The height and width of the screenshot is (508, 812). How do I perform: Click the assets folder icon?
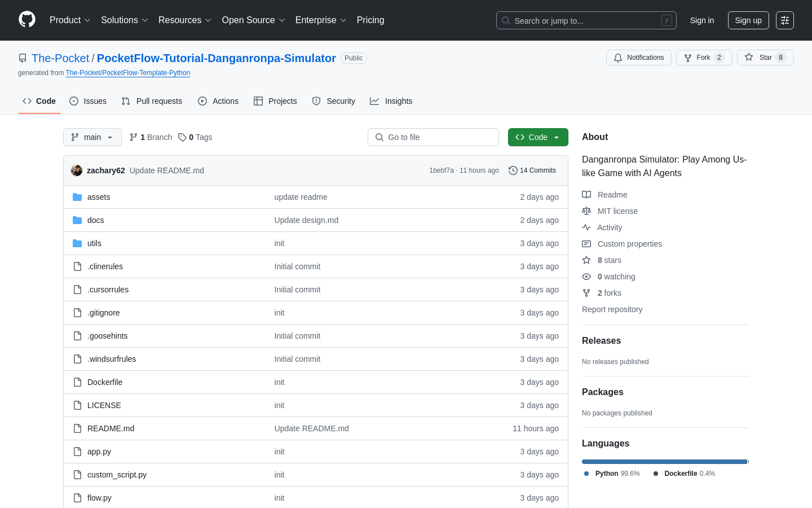(77, 197)
